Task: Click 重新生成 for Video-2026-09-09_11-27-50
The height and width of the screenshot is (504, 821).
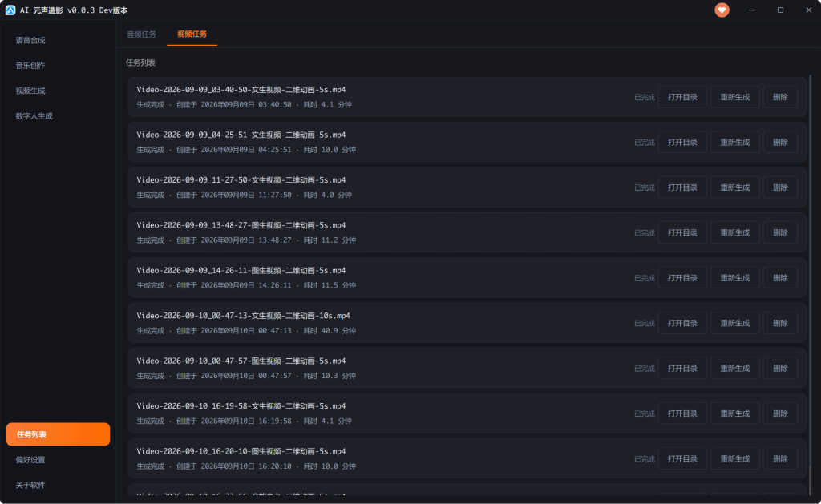Action: [x=734, y=187]
